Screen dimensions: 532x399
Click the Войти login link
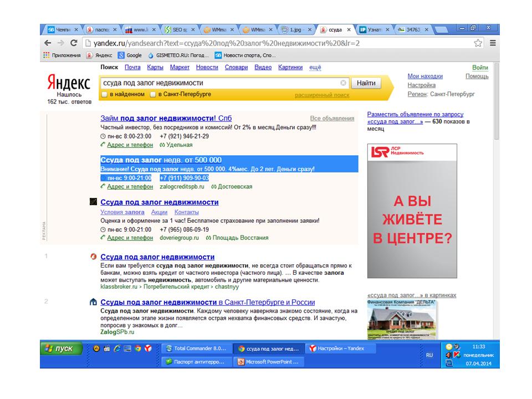[480, 68]
